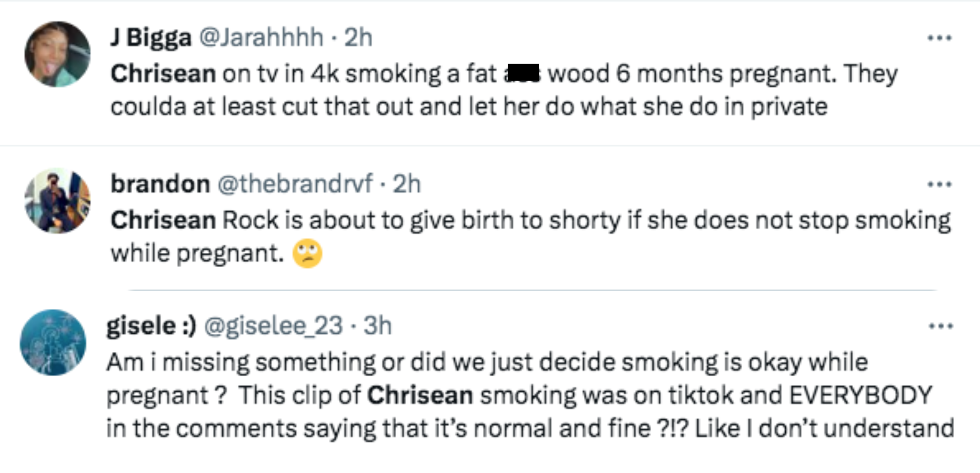Screen dimensions: 980x473
Task: Visit the @Jarahhhh handle
Action: (x=261, y=37)
